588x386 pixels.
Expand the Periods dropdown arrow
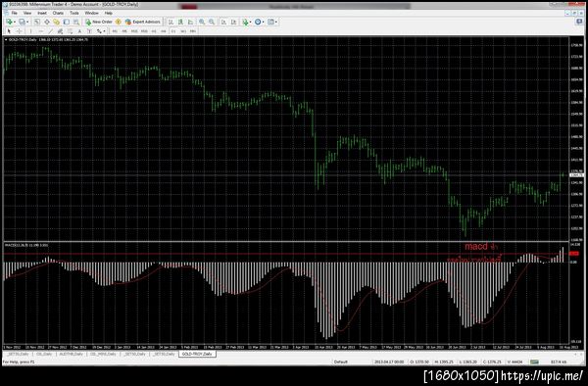[264, 23]
